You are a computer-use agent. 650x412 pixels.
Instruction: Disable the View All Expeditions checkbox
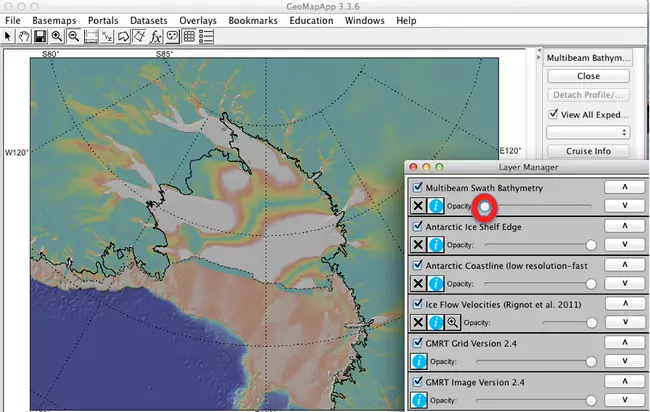tap(553, 114)
